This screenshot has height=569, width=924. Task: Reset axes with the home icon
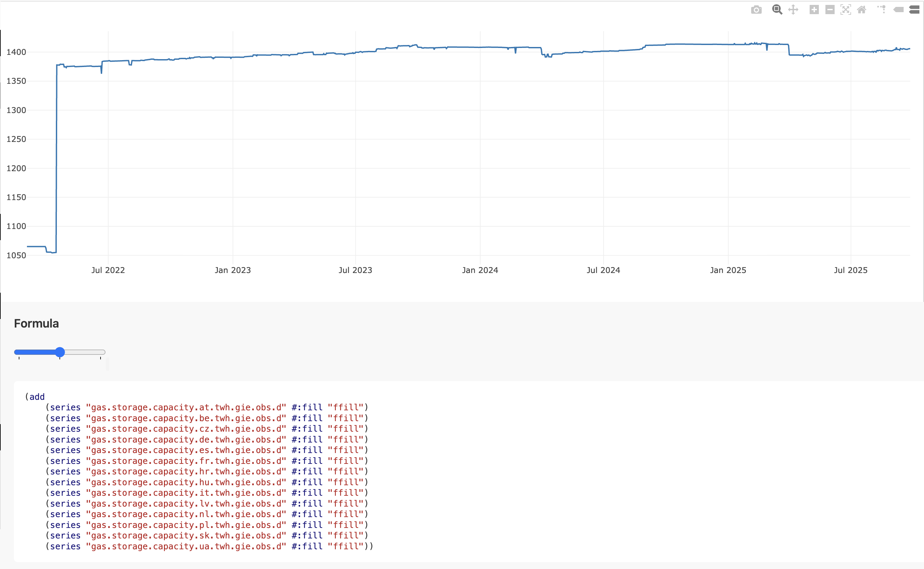(x=862, y=10)
